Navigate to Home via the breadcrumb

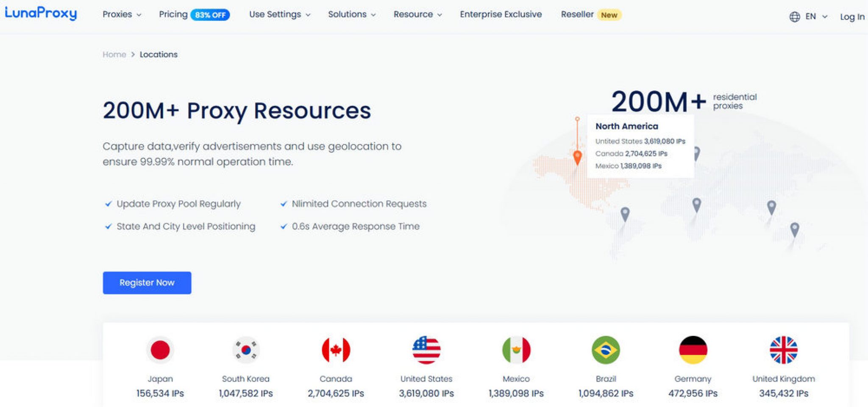coord(114,54)
